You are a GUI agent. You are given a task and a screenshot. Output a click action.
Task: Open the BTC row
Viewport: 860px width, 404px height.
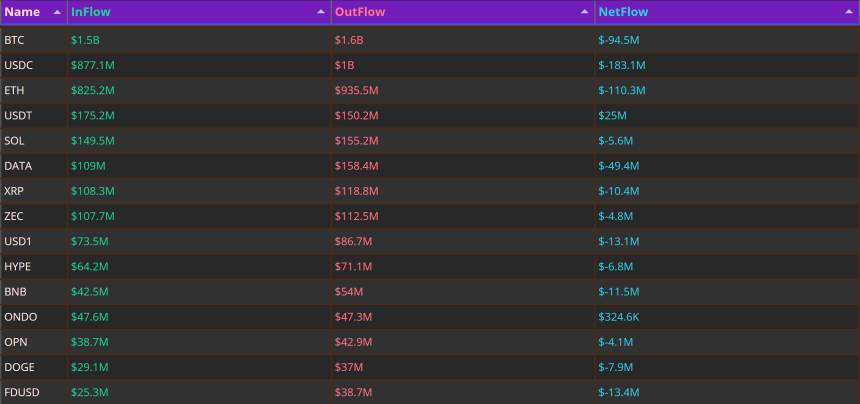pos(430,40)
